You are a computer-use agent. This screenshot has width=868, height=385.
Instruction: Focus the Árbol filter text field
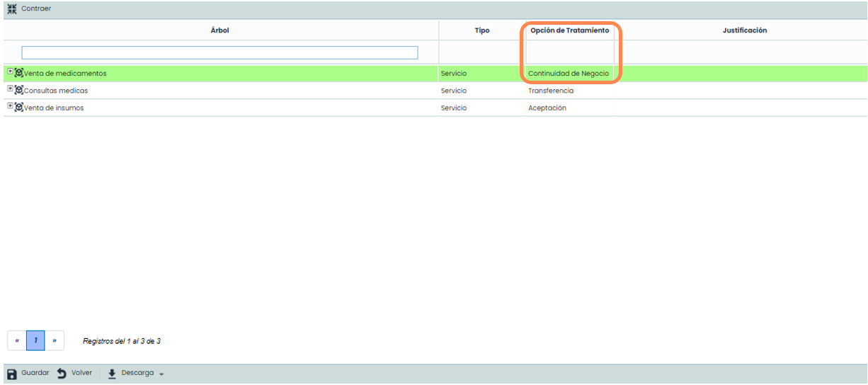219,53
